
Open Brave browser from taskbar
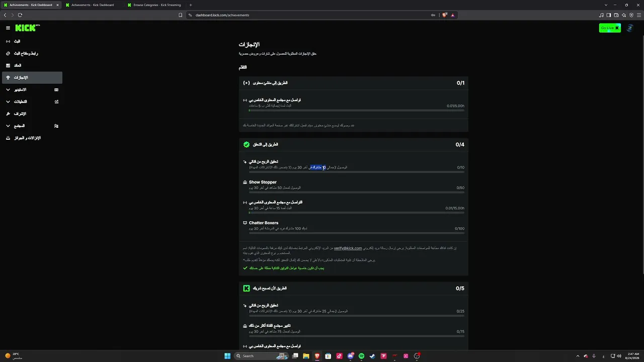coord(317,356)
